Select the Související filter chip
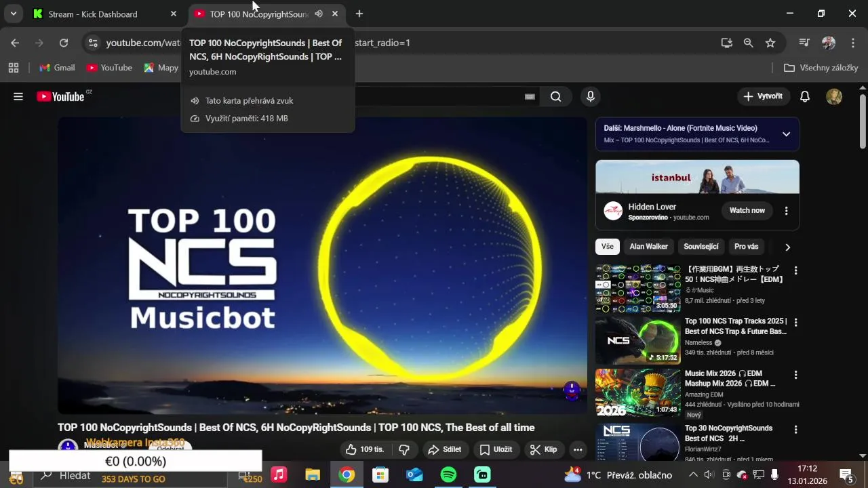The width and height of the screenshot is (868, 488). pyautogui.click(x=701, y=247)
